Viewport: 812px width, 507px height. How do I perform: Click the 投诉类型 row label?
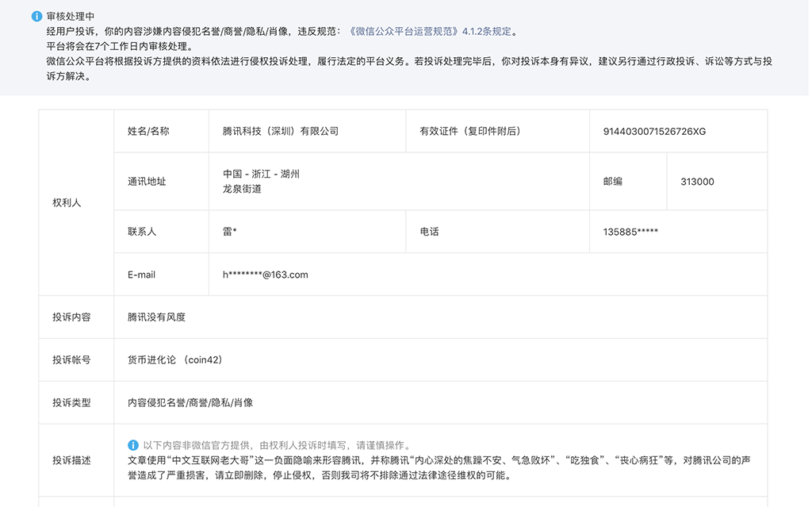click(76, 403)
